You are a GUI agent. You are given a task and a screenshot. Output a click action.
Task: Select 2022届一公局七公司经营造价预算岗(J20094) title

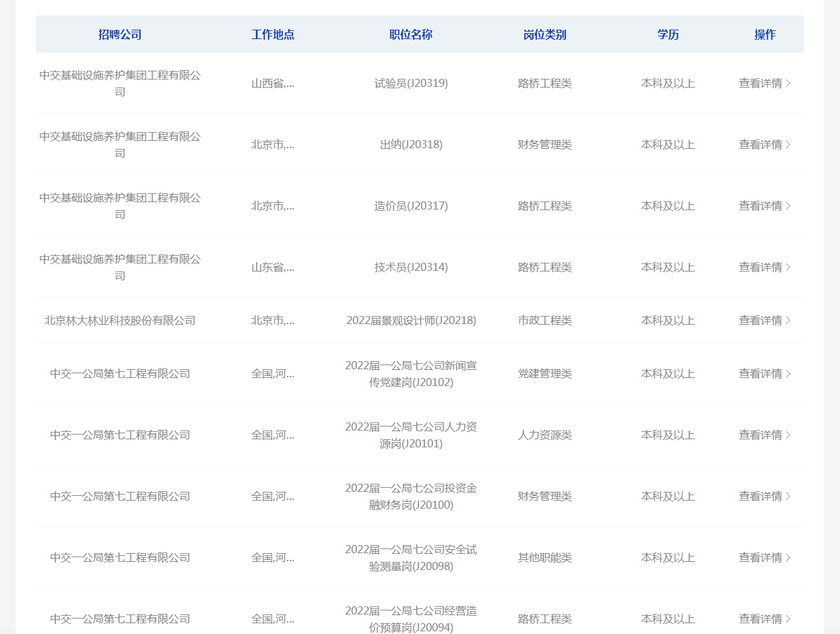click(411, 619)
